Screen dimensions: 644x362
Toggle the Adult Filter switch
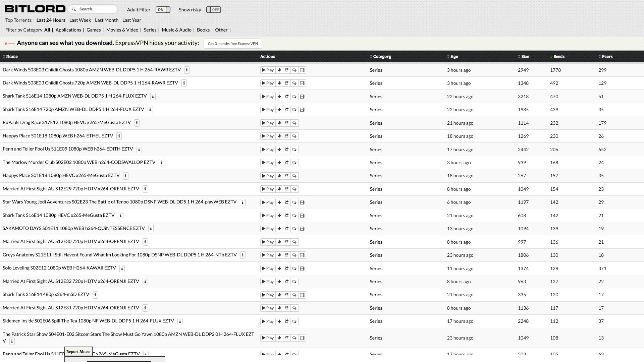(x=163, y=10)
